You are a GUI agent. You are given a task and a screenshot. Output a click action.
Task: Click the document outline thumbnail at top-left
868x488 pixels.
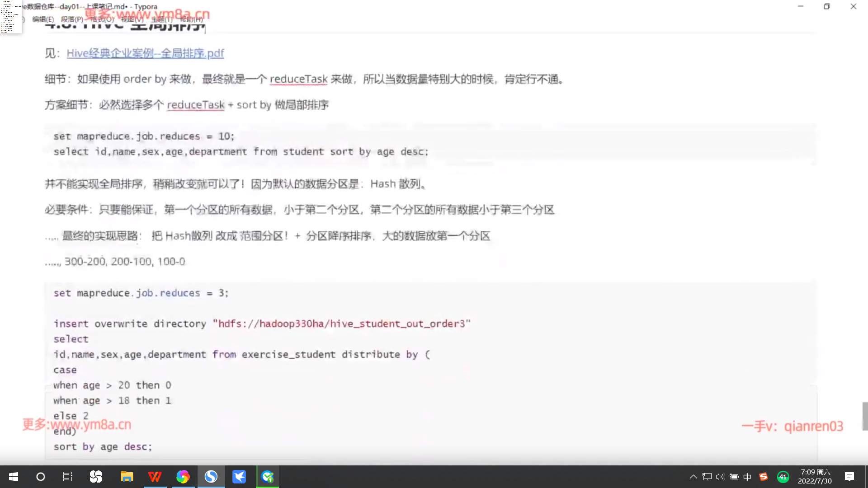(10, 17)
